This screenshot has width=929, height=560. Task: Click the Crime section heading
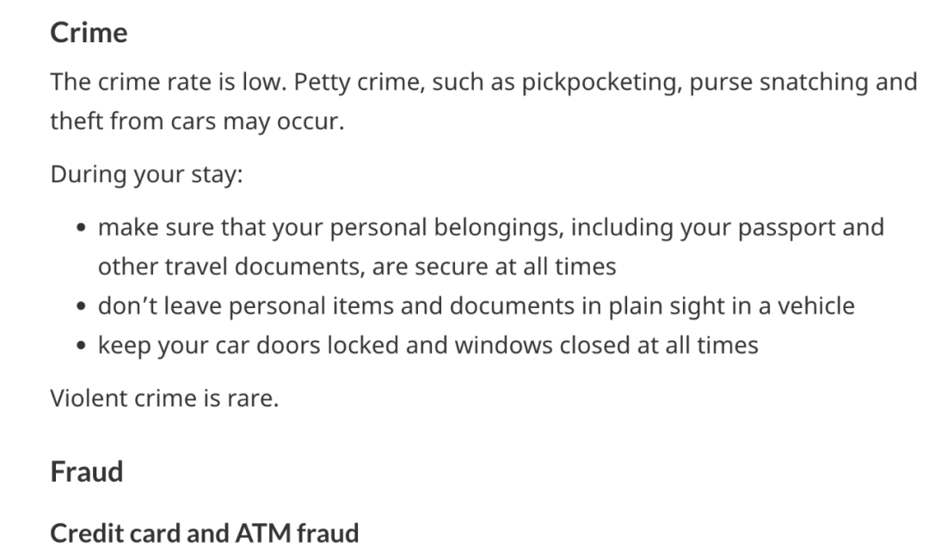coord(89,32)
